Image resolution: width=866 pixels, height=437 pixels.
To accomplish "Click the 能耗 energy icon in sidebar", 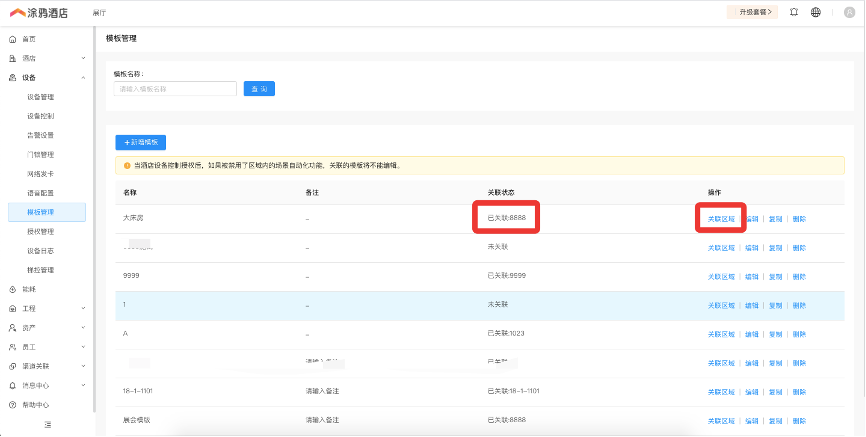I will tap(13, 289).
